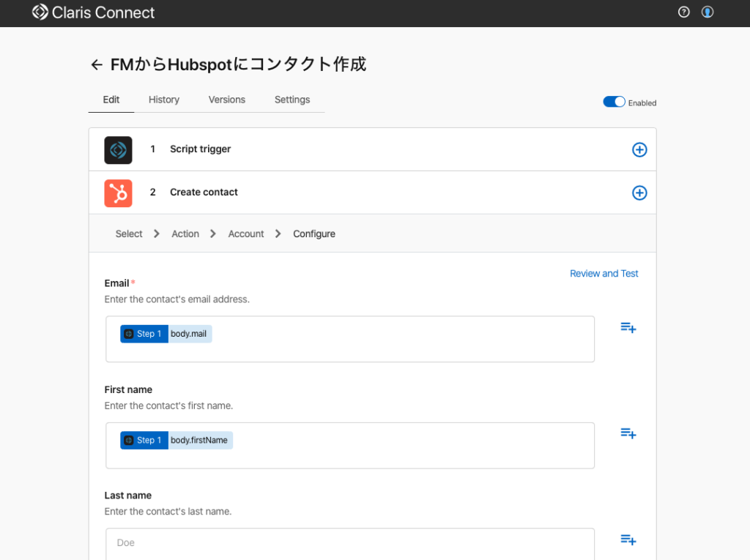Click the Claris Connect logo
Image resolution: width=750 pixels, height=560 pixels.
point(94,12)
